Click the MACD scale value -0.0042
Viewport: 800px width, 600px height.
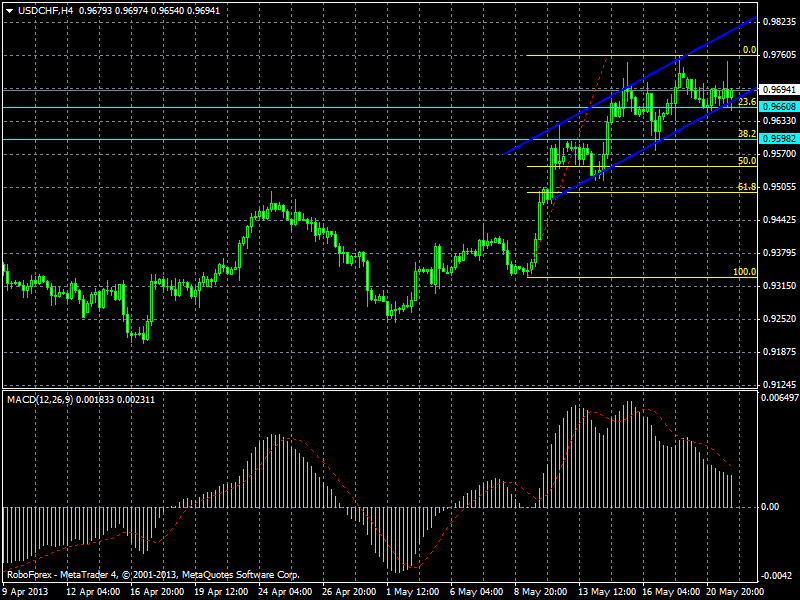[x=777, y=576]
